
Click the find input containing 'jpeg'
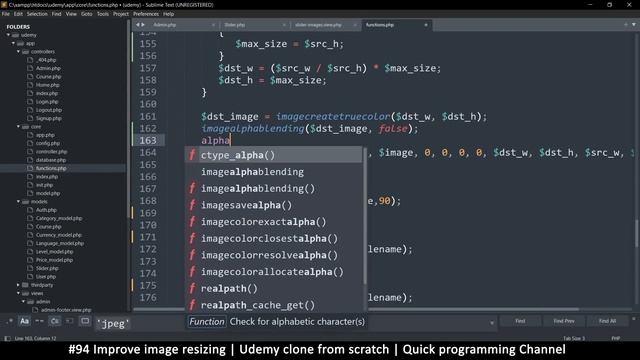point(294,323)
